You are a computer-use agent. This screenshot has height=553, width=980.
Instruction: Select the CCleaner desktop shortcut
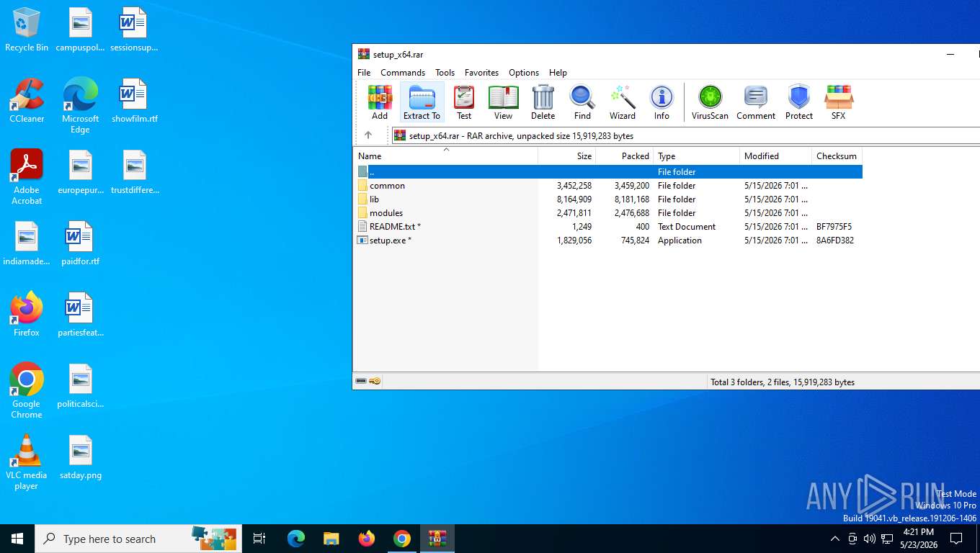27,101
